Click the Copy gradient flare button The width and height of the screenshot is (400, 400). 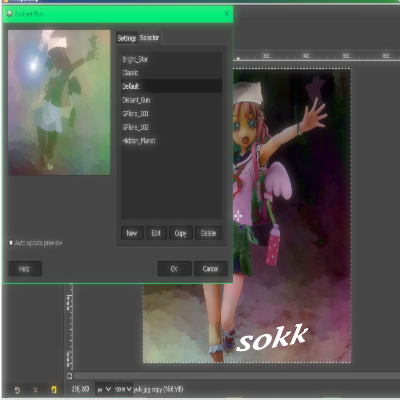coord(180,233)
